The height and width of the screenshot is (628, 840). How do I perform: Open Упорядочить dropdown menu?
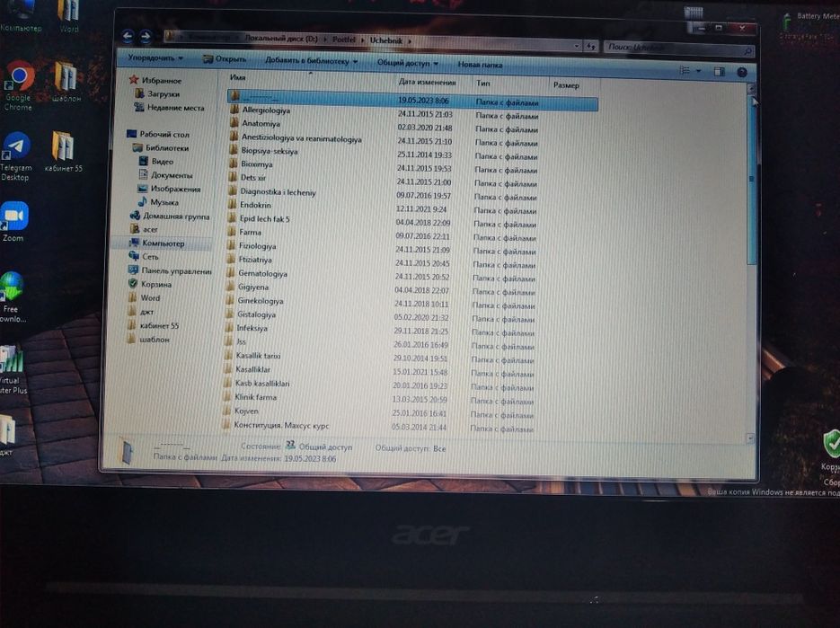pyautogui.click(x=155, y=57)
